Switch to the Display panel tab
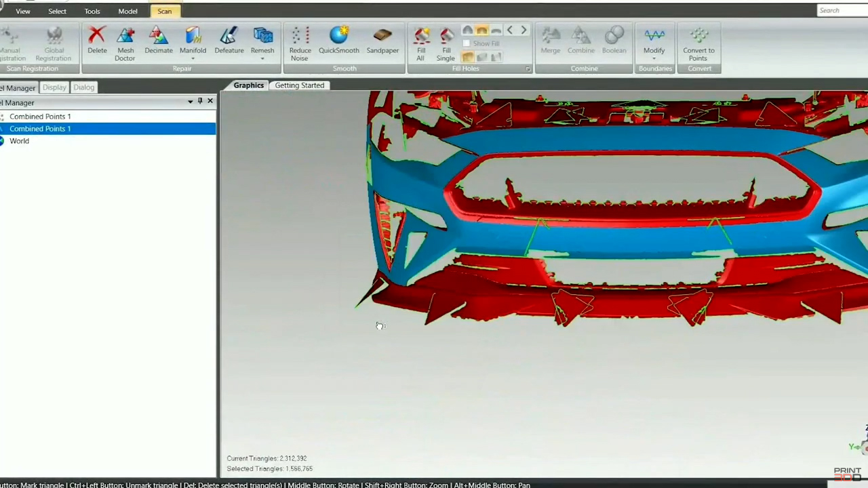The height and width of the screenshot is (488, 868). point(54,87)
